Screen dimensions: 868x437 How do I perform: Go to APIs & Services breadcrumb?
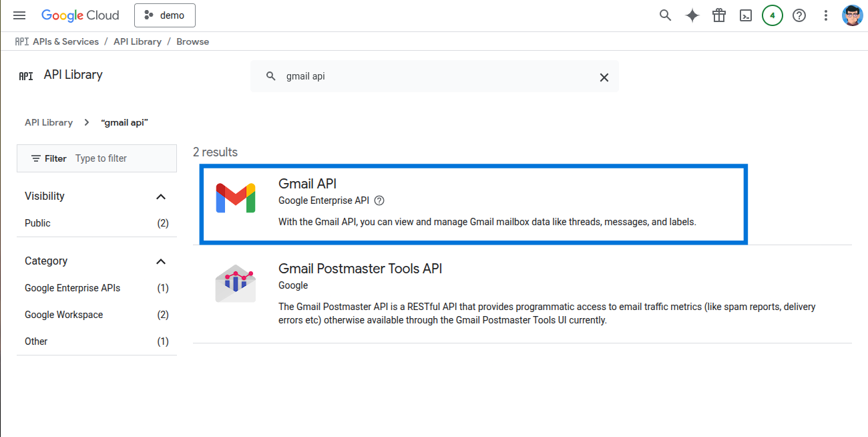pos(65,41)
